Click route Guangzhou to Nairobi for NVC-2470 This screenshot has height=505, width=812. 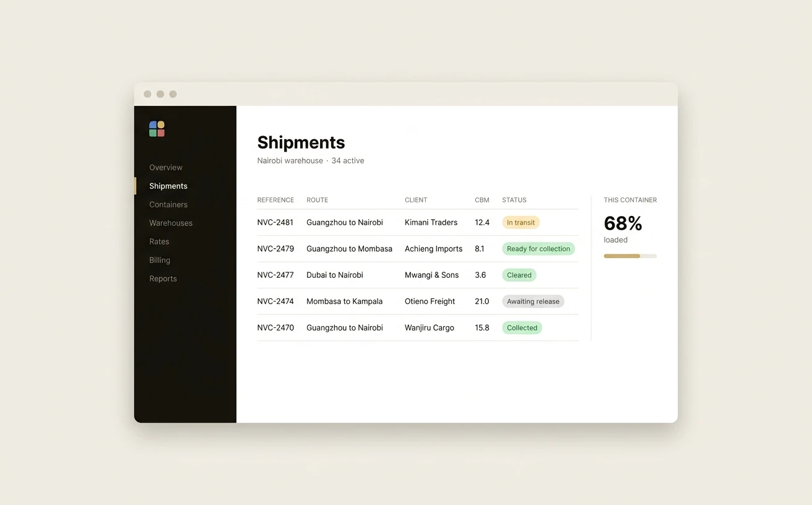[344, 327]
